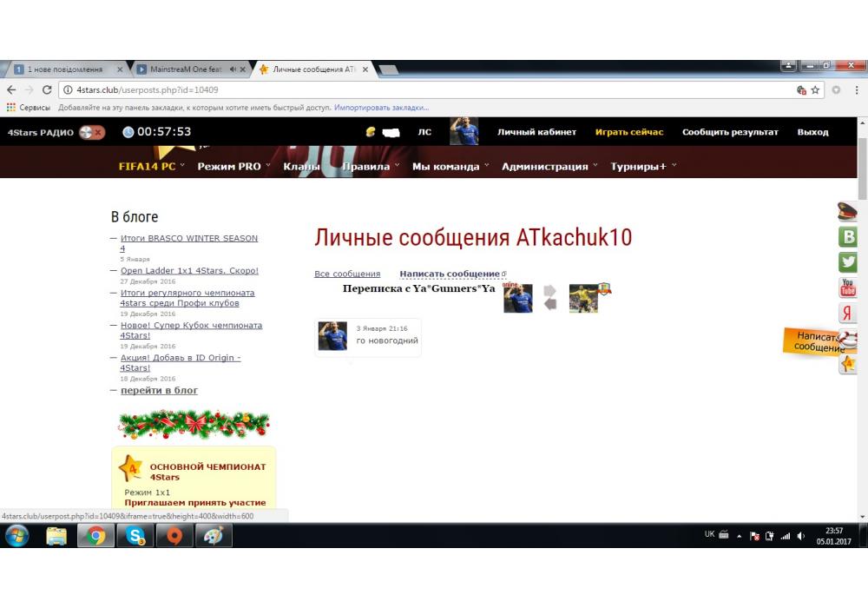
Task: Open the Играть сейчас link
Action: [x=628, y=132]
